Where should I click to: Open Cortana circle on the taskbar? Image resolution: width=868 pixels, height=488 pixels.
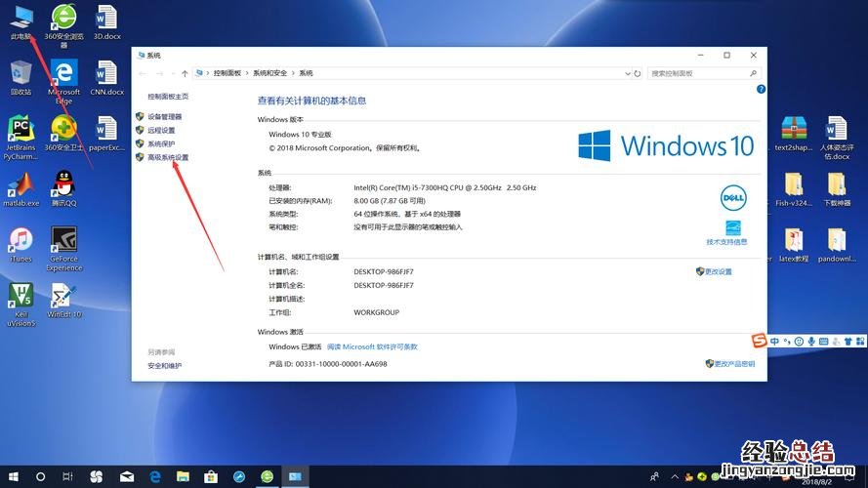(x=40, y=476)
